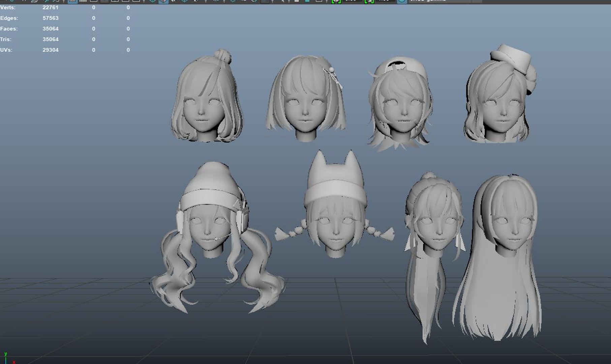Select the head with the small tilted hat

tap(499, 94)
